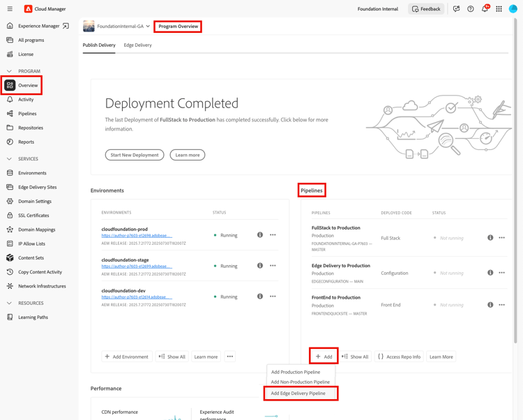The width and height of the screenshot is (523, 420).
Task: Open the help question mark icon
Action: click(x=470, y=9)
